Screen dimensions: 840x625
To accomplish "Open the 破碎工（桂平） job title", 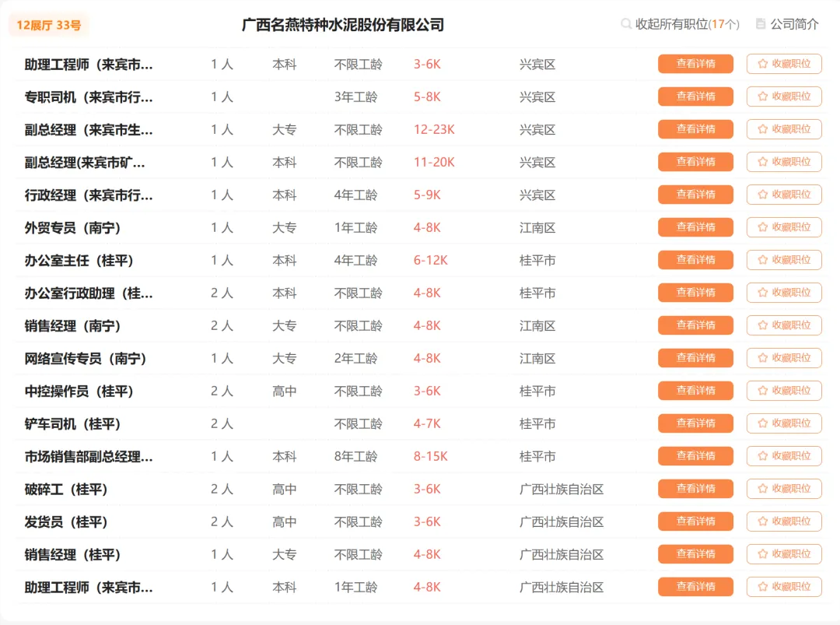I will point(66,490).
